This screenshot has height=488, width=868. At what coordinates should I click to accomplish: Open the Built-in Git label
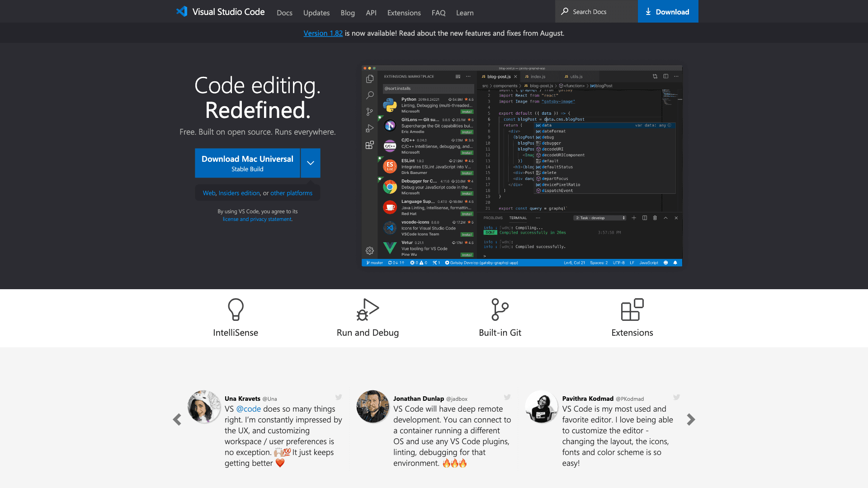[x=500, y=333]
